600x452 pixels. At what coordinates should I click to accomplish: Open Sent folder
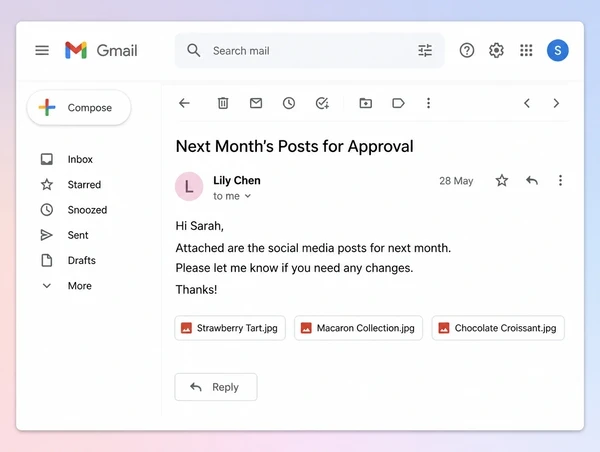64,235
